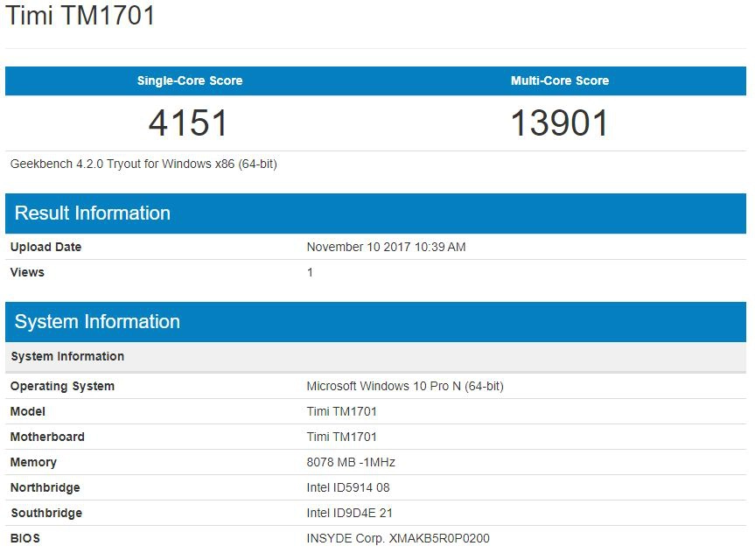Click the Timi TM1701 value in Motherboard row
Viewport: 755px width, 560px height.
coord(341,437)
